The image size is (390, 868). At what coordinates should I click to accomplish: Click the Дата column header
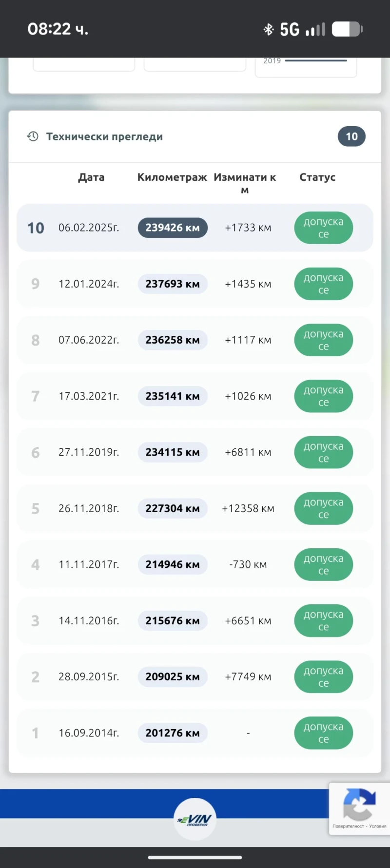point(91,177)
